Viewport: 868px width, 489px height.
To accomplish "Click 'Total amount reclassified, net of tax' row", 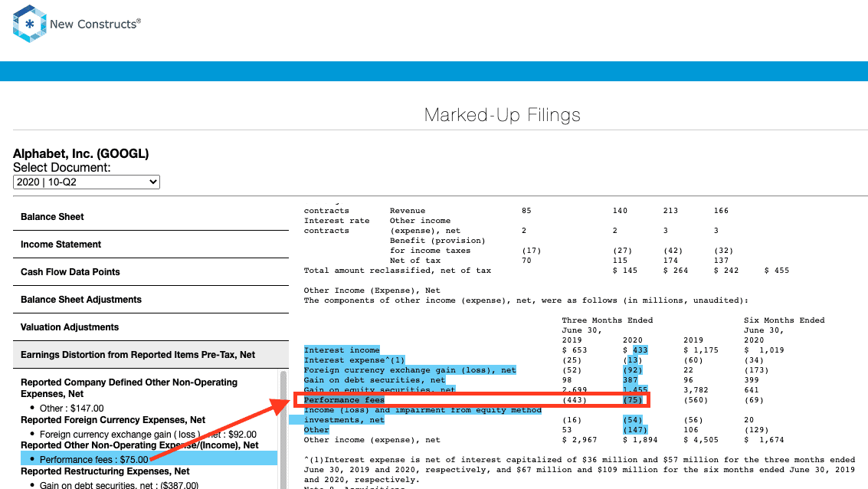I will 397,271.
